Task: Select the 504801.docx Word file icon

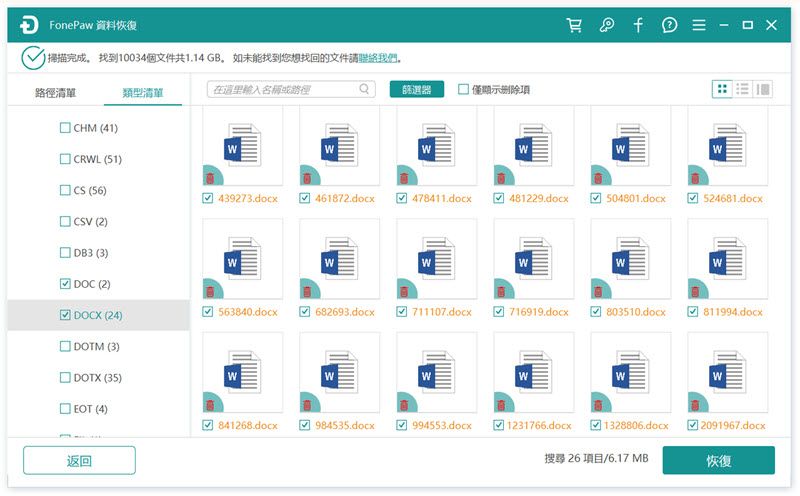Action: click(x=630, y=146)
